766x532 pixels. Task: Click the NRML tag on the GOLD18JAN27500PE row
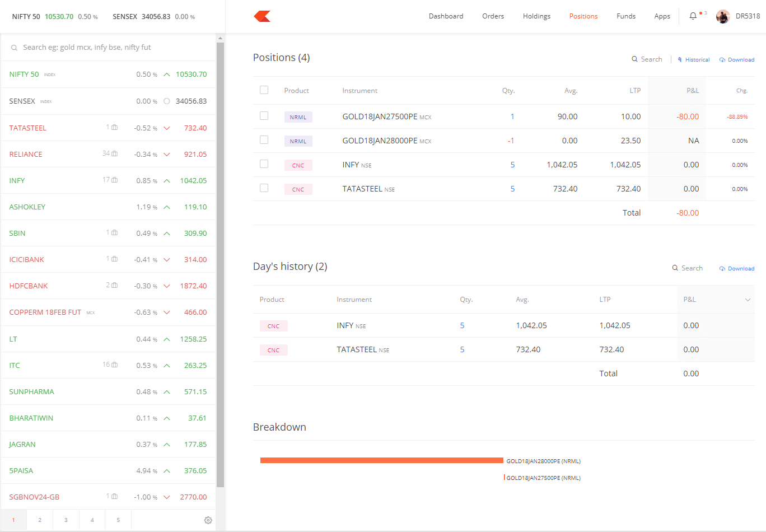coord(298,117)
